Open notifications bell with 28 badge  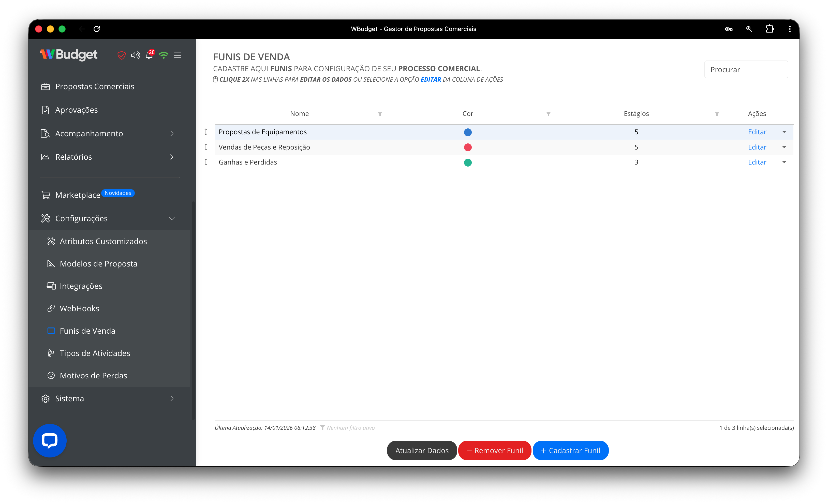[x=149, y=55]
